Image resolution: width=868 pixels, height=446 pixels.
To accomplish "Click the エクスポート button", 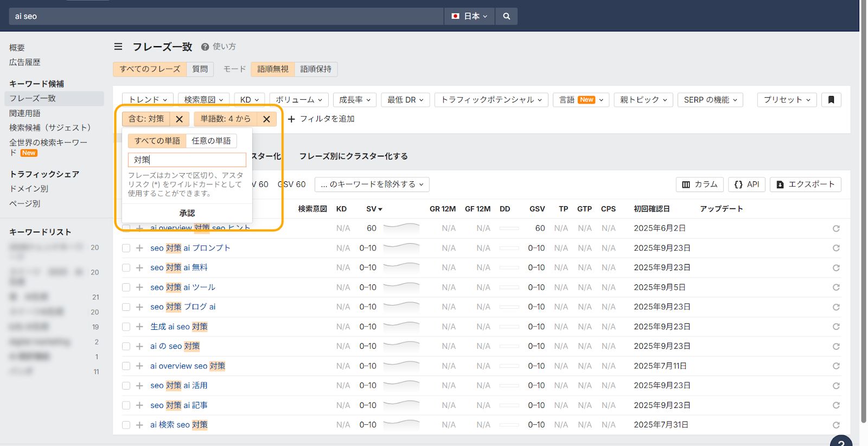I will (x=806, y=184).
